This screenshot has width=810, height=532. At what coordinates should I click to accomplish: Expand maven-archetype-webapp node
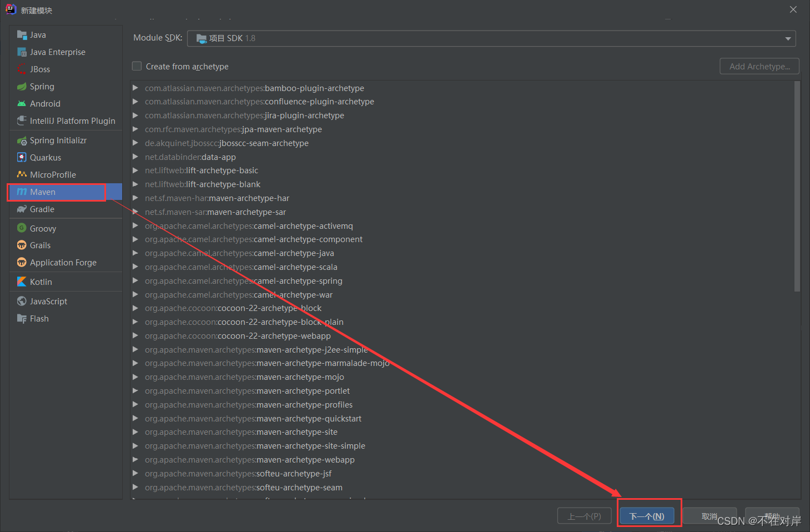click(135, 460)
